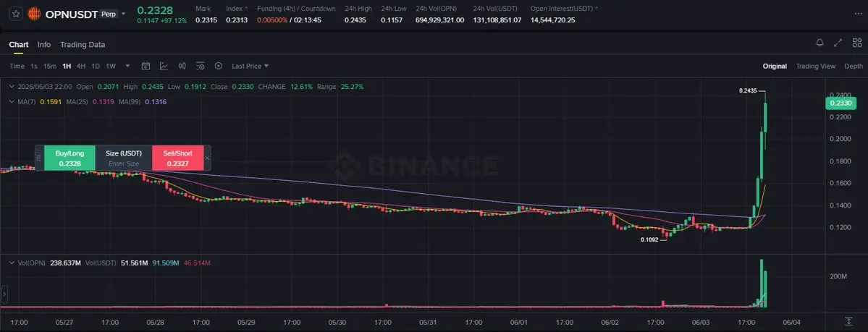Click Mark price value 0.2315

click(206, 20)
